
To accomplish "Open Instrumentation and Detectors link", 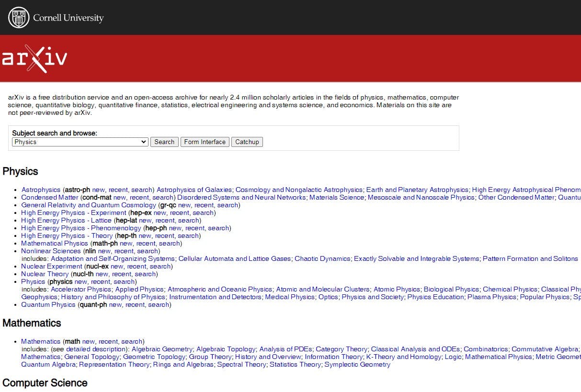I will (x=216, y=297).
